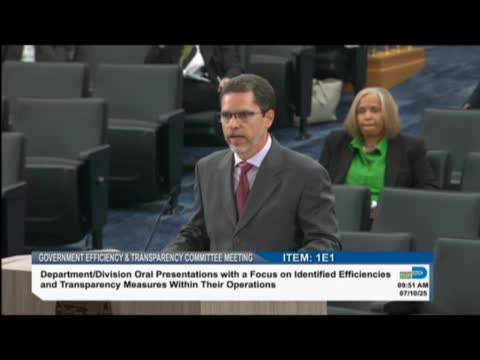Click the Miami-Dade county logo in the banner

click(413, 273)
